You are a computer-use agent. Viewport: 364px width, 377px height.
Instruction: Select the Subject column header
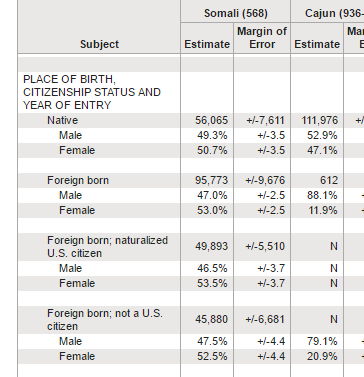[99, 44]
